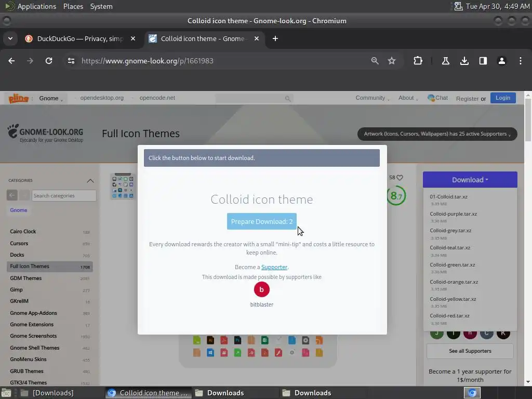
Task: Open the System menu
Action: (x=101, y=6)
